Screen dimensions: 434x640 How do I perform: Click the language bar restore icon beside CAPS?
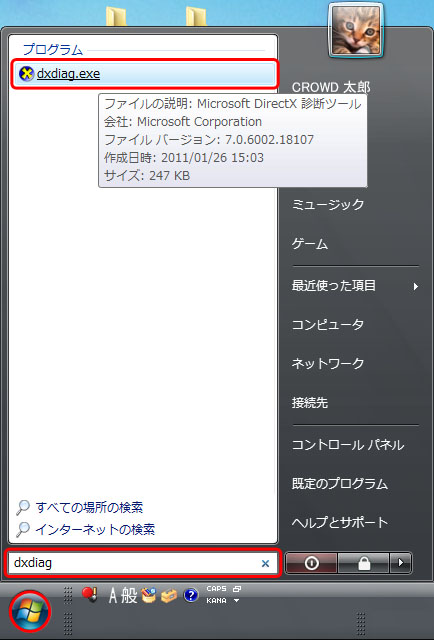click(237, 589)
